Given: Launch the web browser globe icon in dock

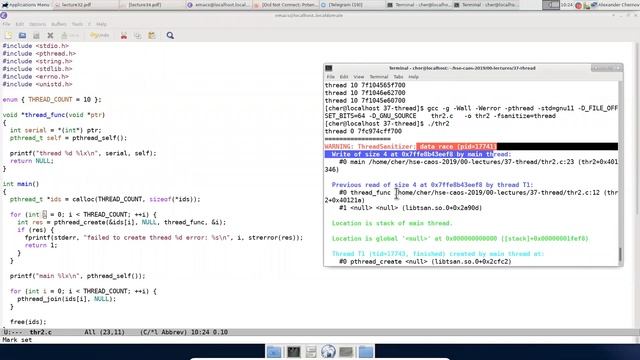Looking at the screenshot, I should click(x=328, y=351).
